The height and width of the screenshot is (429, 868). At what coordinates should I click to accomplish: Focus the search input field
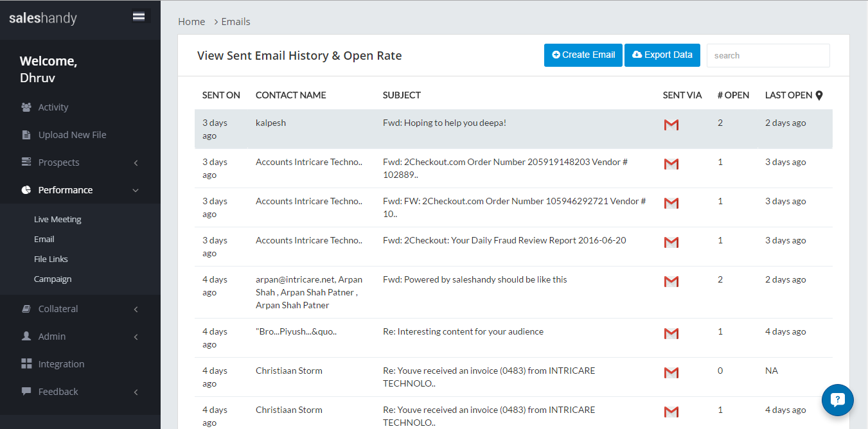click(x=768, y=56)
